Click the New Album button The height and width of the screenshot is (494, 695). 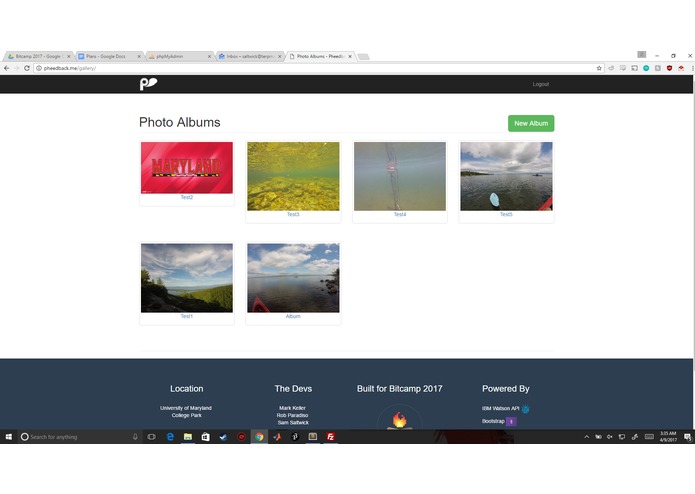point(531,123)
